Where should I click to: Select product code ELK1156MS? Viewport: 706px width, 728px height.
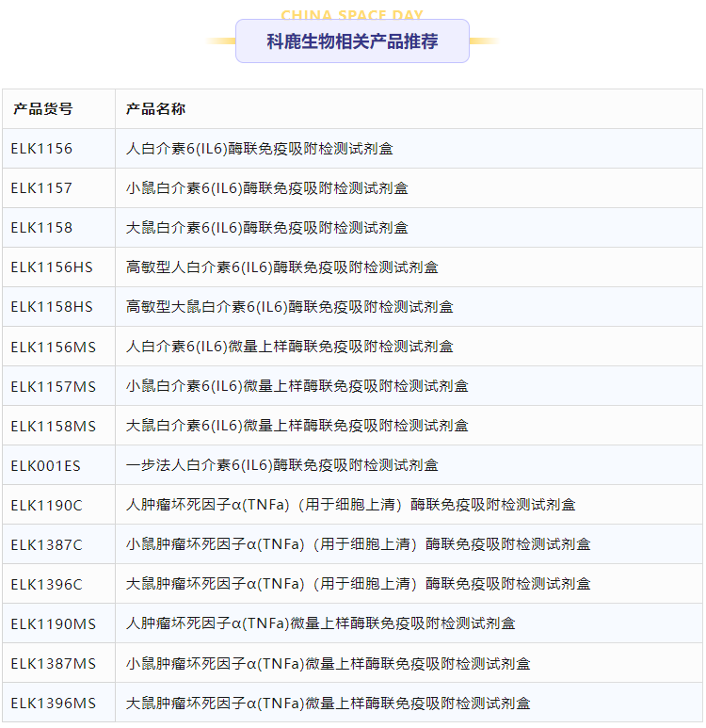click(x=54, y=347)
